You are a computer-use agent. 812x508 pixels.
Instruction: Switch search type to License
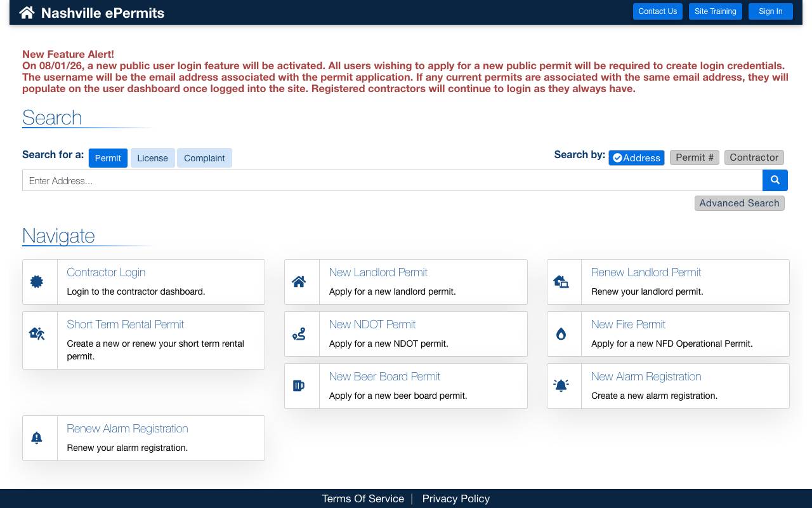(x=152, y=158)
